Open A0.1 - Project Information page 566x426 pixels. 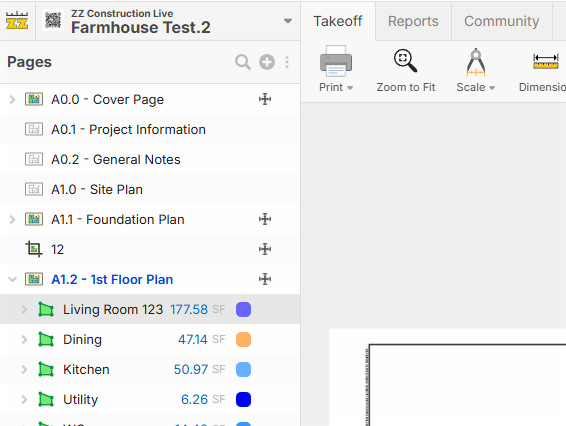point(128,130)
